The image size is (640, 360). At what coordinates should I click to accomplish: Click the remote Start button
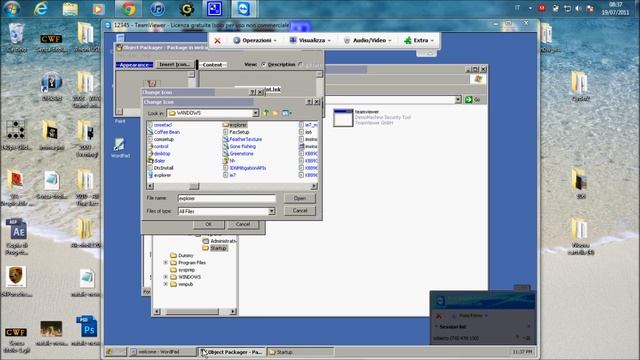116,351
